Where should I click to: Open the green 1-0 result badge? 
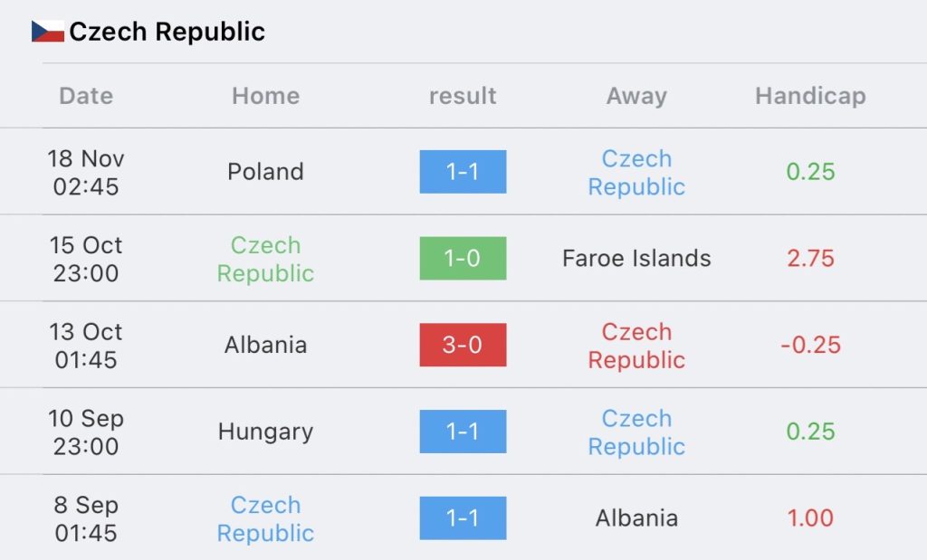pyautogui.click(x=463, y=258)
